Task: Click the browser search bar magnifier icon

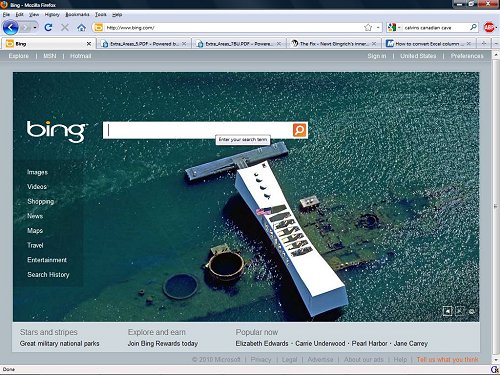Action: click(x=473, y=27)
